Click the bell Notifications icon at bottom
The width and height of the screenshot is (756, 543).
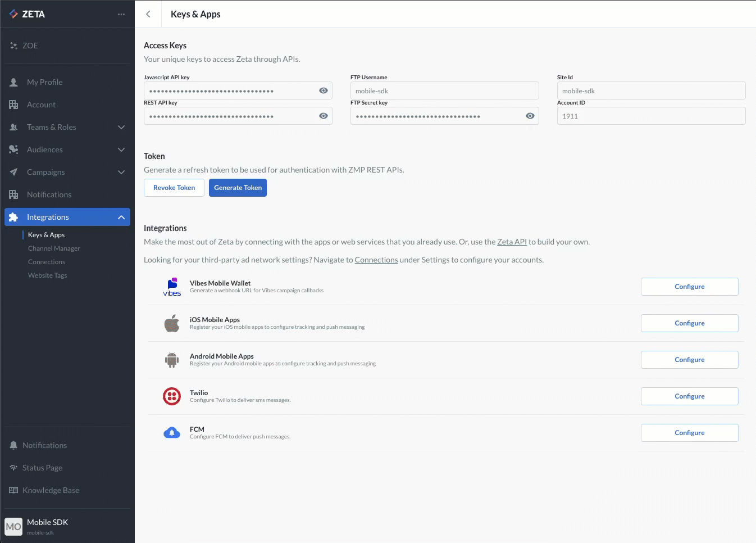point(13,445)
